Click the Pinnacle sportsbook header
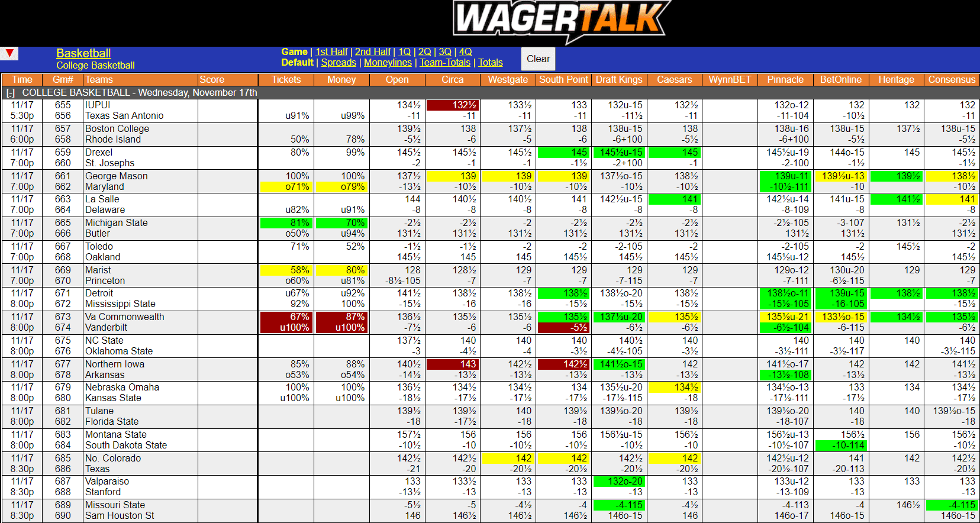 785,80
